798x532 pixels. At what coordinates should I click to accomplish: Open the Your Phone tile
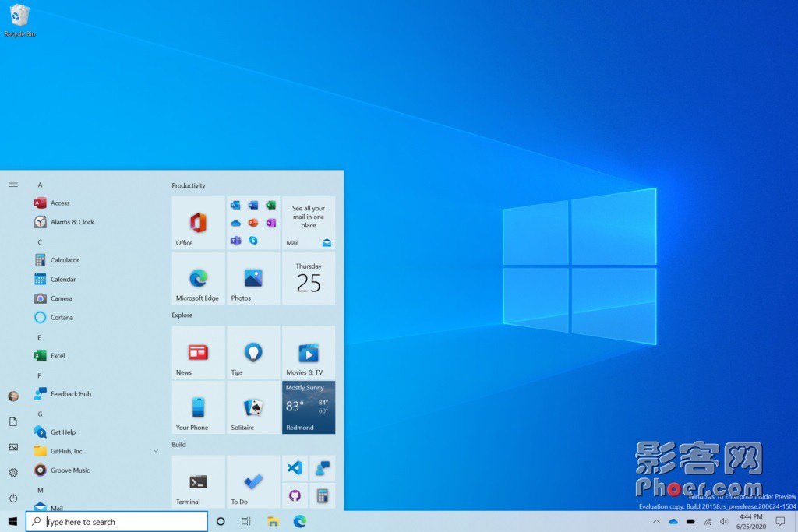(198, 407)
